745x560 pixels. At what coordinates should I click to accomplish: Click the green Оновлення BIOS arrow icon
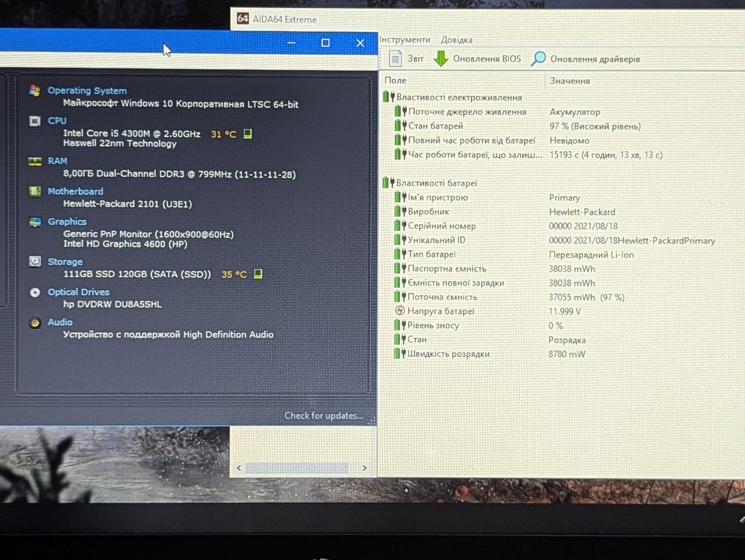pyautogui.click(x=441, y=59)
